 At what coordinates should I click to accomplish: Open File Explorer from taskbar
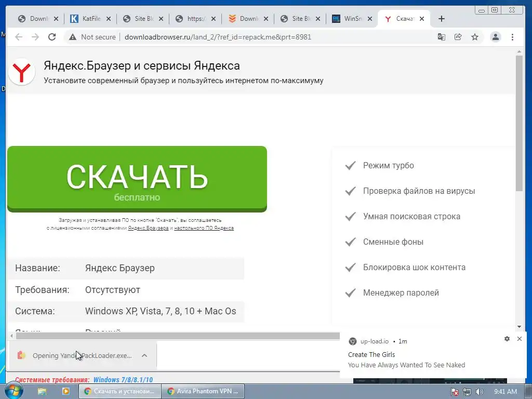coord(42,391)
